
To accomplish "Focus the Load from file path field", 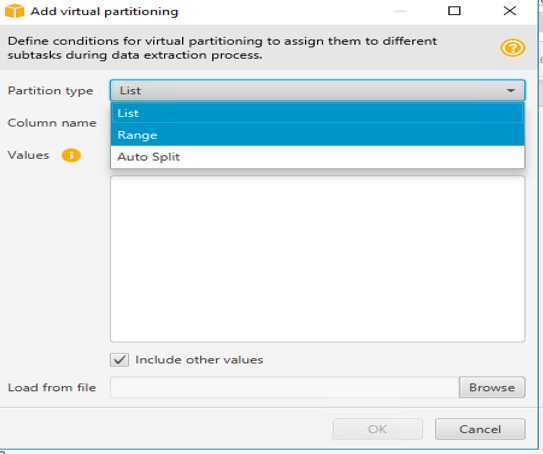I will [285, 387].
